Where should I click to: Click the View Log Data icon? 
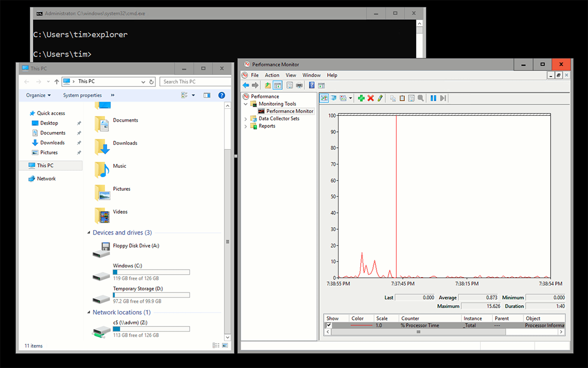click(x=333, y=98)
